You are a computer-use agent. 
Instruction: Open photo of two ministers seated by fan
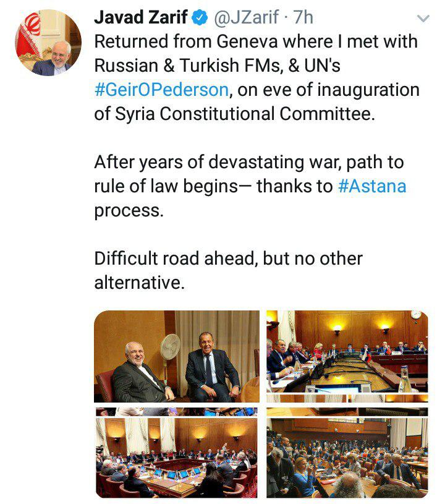click(x=176, y=357)
